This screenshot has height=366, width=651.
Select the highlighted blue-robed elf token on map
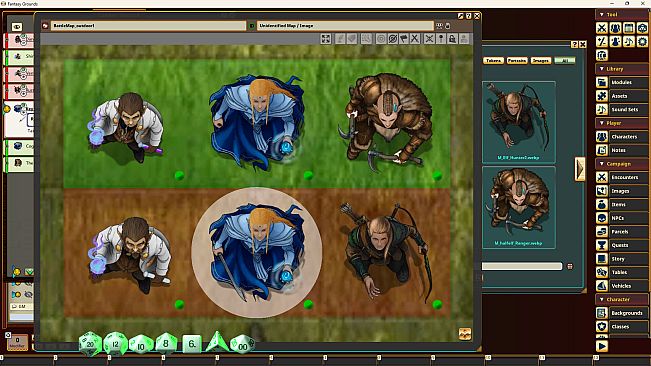click(257, 252)
